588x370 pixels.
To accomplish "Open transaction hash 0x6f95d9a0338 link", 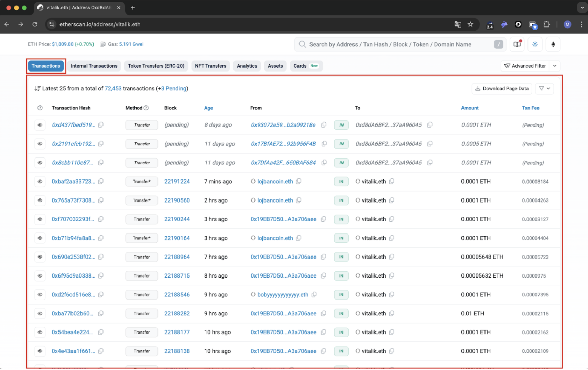I will click(x=73, y=275).
